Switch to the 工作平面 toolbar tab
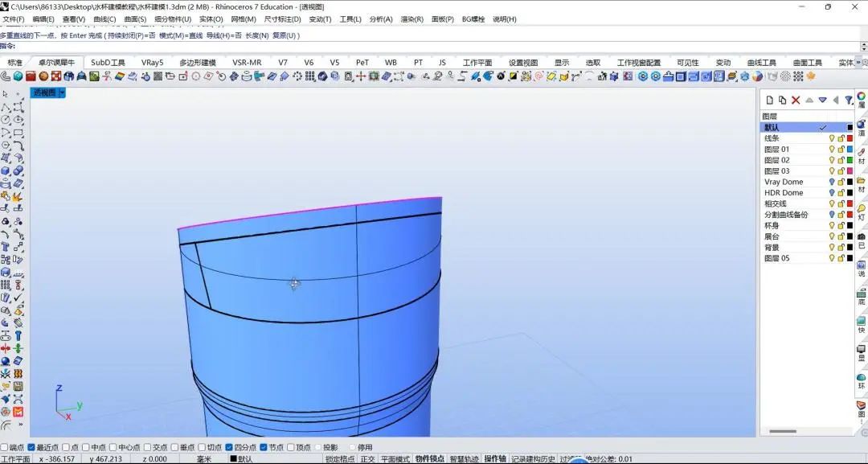 click(x=477, y=63)
